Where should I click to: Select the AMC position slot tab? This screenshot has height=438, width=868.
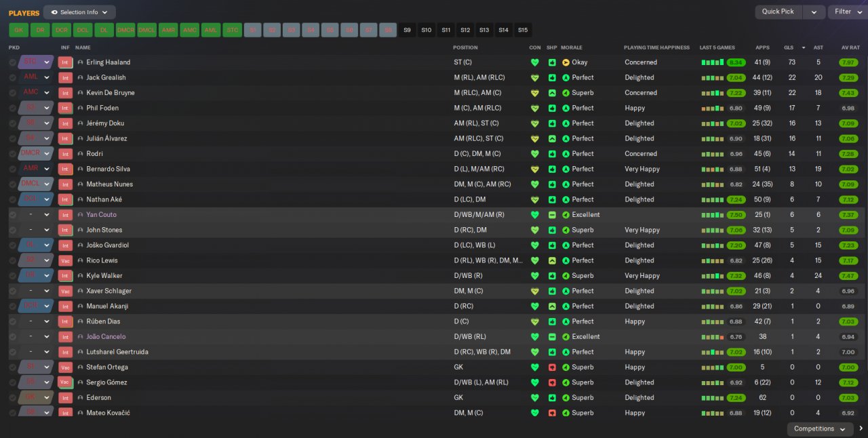point(190,30)
